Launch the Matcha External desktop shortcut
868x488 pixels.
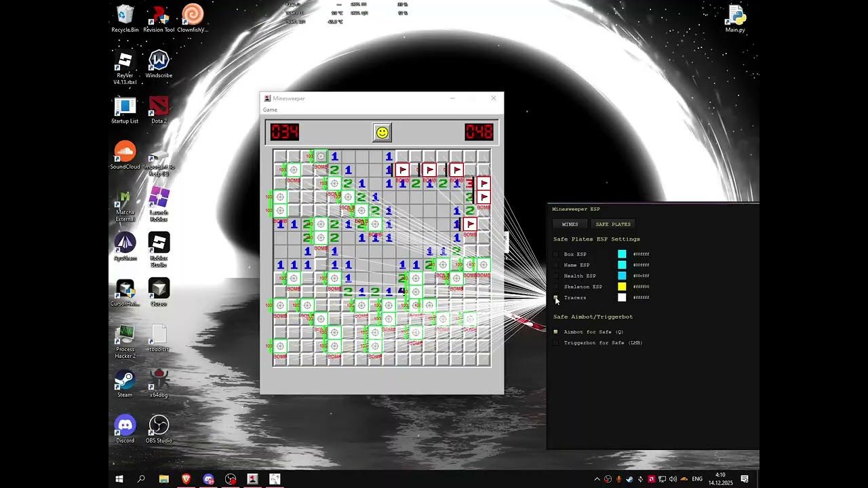click(125, 206)
